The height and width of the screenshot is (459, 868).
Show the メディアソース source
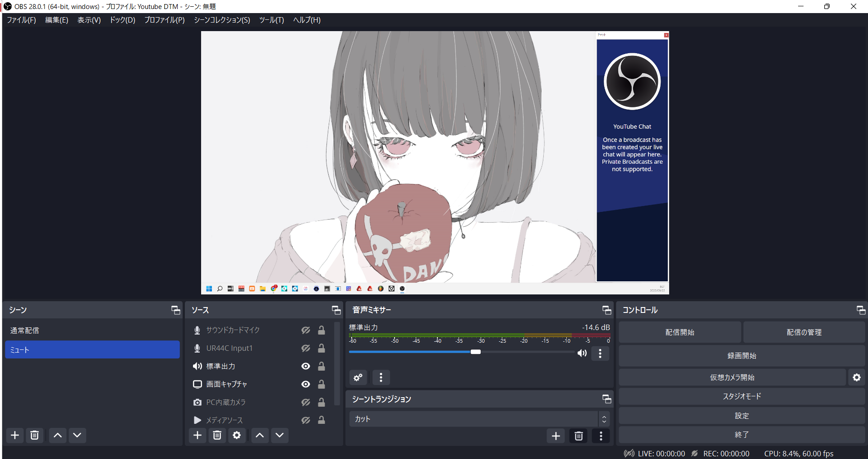pos(306,420)
